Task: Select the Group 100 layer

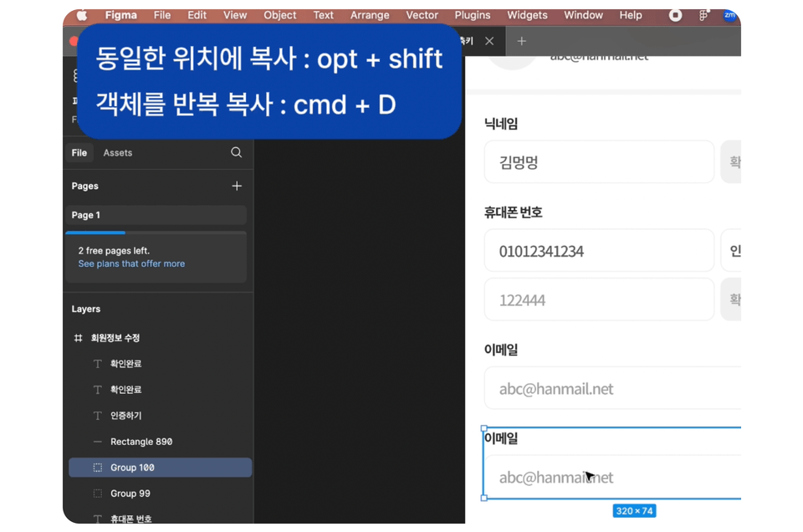Action: click(x=161, y=468)
